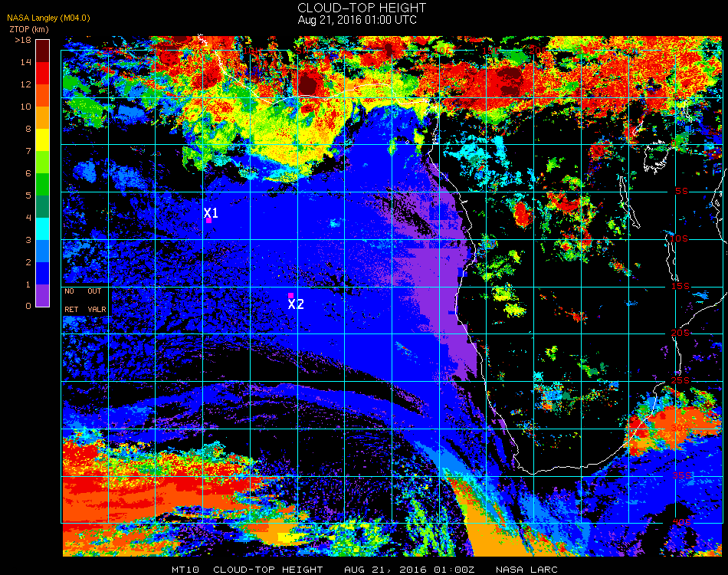Image resolution: width=728 pixels, height=575 pixels.
Task: Pick the red legend swatch between 12 and 14
Action: tap(42, 73)
